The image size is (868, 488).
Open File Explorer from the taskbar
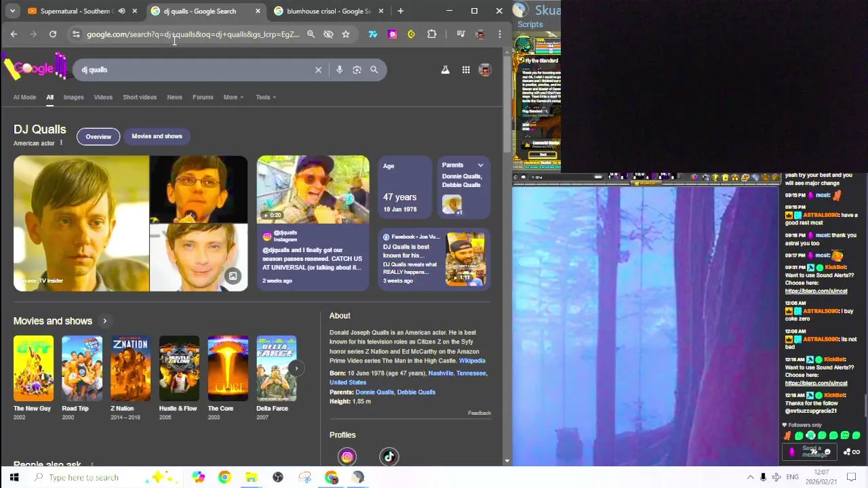[x=251, y=477]
